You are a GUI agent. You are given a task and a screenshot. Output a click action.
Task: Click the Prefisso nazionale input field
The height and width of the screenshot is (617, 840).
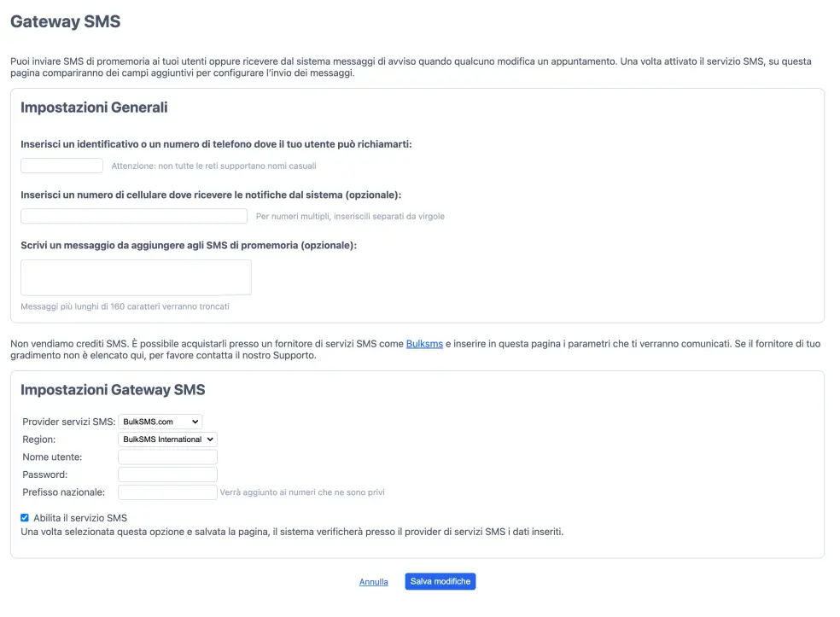pos(167,492)
